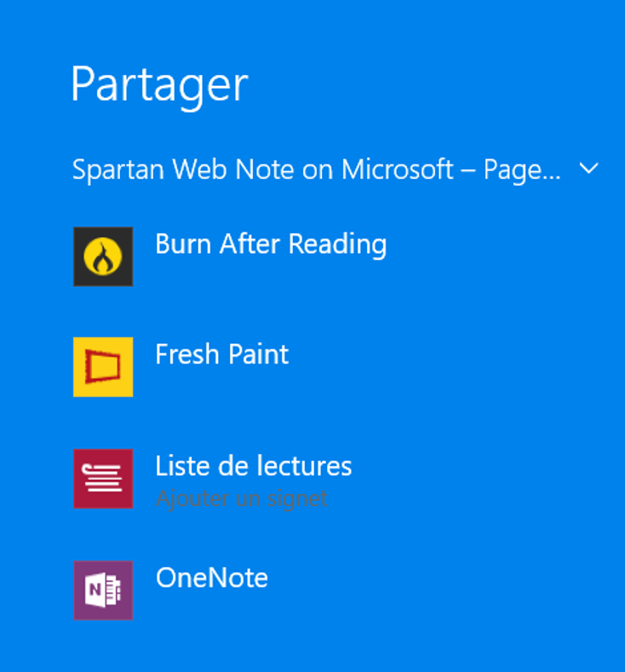Choose the Liste de lectures label
Screen dimensions: 625x672
coord(253,466)
